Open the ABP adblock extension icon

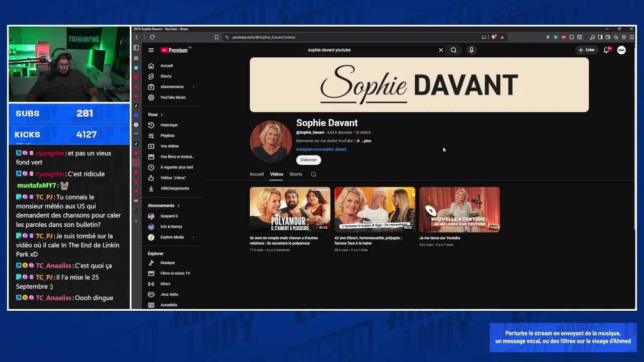click(x=563, y=37)
